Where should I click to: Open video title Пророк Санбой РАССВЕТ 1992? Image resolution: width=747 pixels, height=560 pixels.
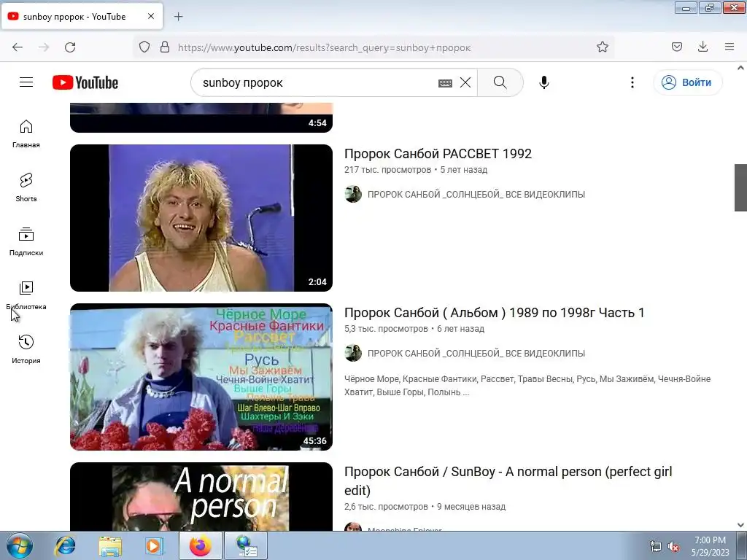438,154
